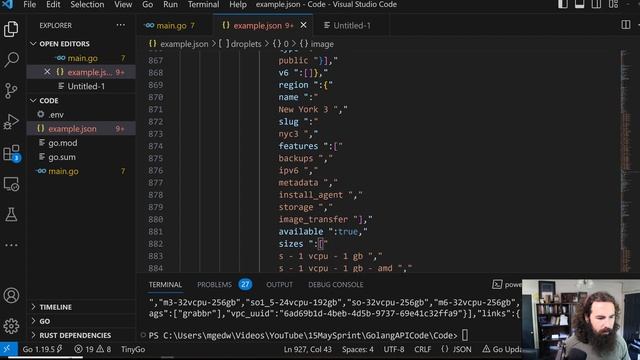Open go.mod file in explorer
The image size is (640, 360).
click(x=82, y=143)
